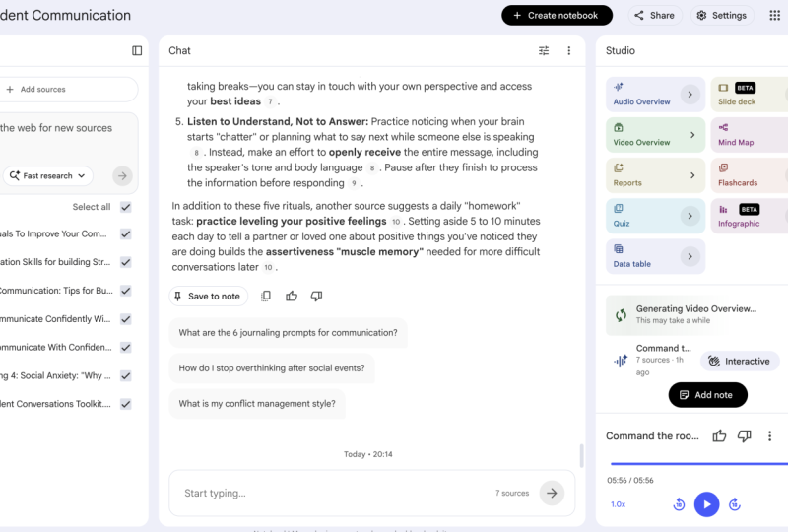Add a note in Studio

click(707, 395)
